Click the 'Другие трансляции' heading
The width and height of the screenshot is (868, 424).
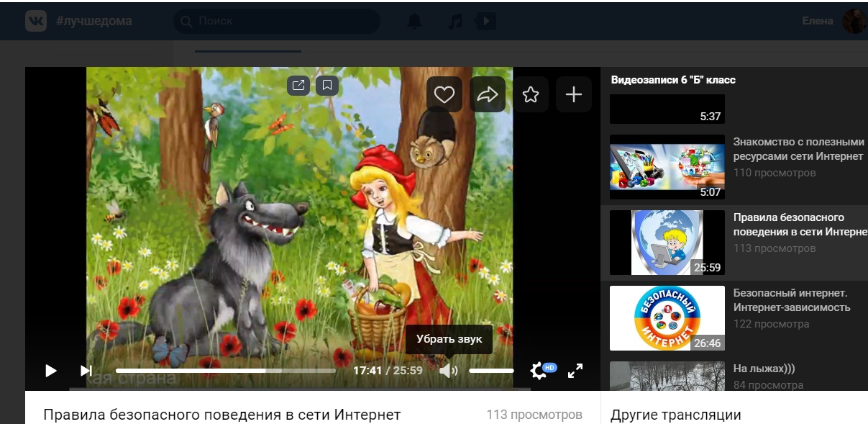click(675, 415)
